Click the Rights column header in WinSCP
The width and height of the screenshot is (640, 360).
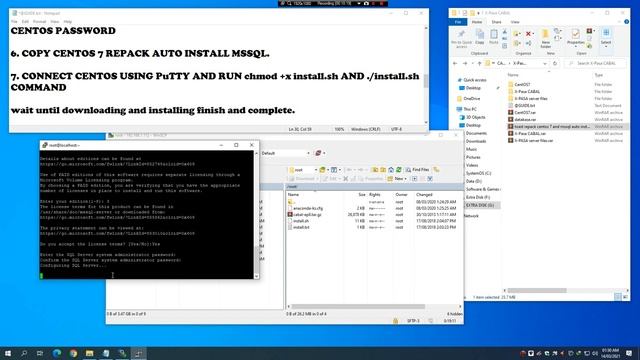(x=375, y=195)
